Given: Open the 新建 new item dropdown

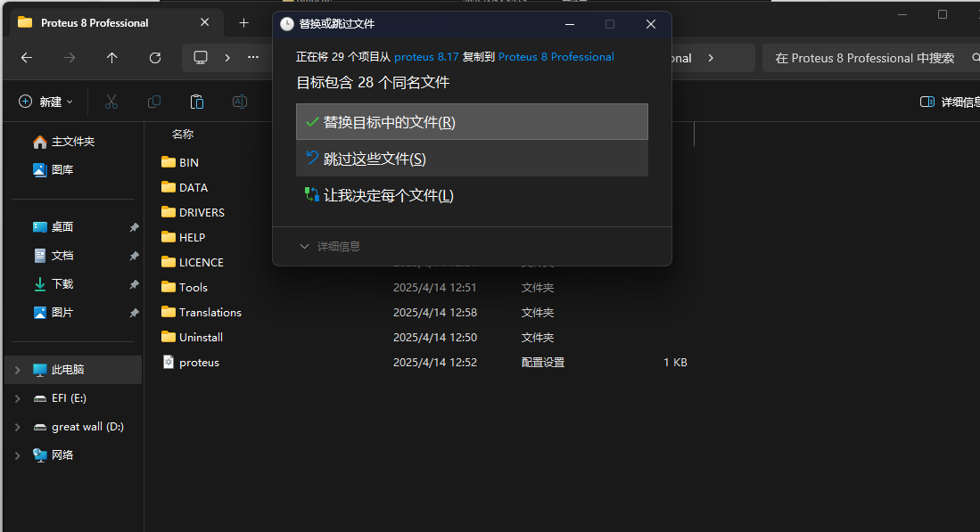Looking at the screenshot, I should click(x=46, y=102).
